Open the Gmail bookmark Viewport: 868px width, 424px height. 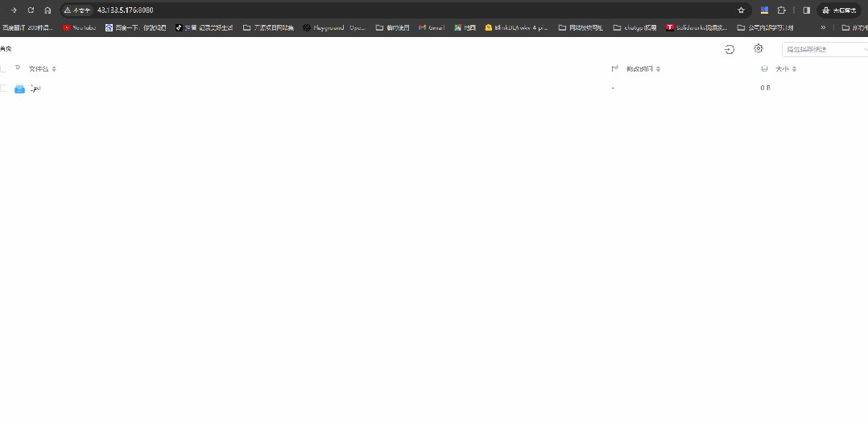click(432, 27)
